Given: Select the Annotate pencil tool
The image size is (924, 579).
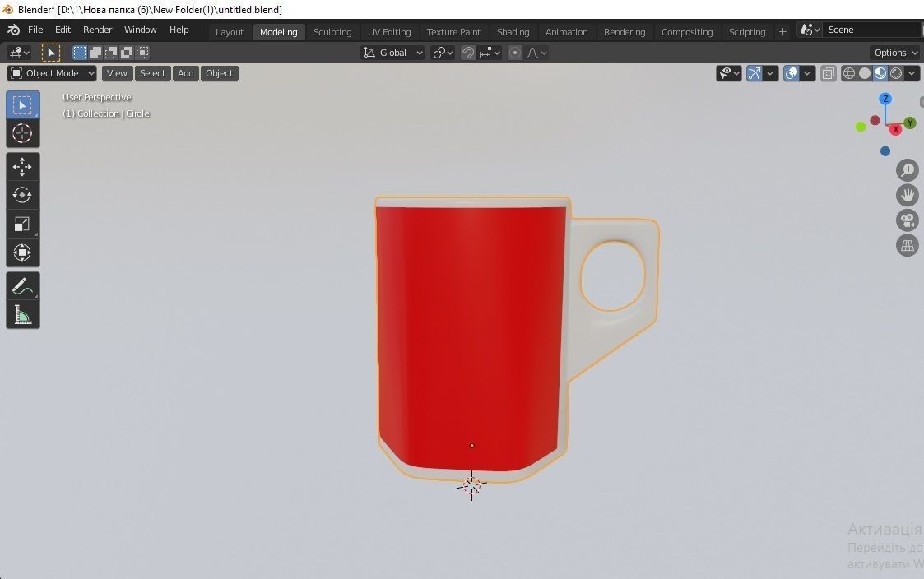Looking at the screenshot, I should click(22, 286).
